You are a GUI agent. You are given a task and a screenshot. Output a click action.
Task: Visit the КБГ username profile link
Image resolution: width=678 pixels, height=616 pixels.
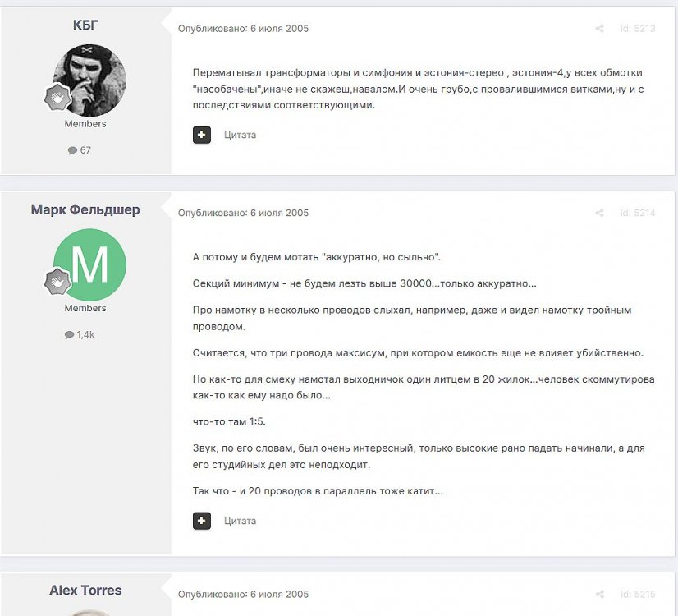point(85,25)
